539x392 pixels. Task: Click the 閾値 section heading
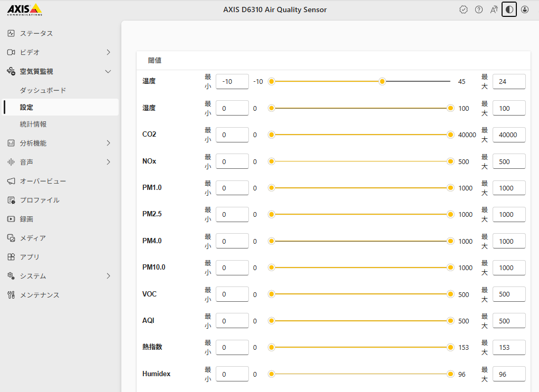pyautogui.click(x=154, y=60)
